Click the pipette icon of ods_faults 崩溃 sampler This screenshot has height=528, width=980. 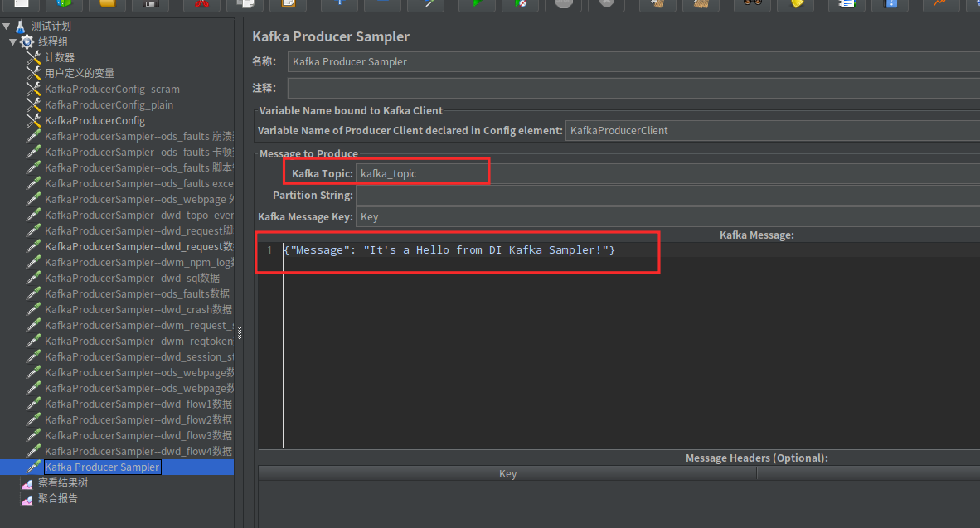pyautogui.click(x=34, y=136)
